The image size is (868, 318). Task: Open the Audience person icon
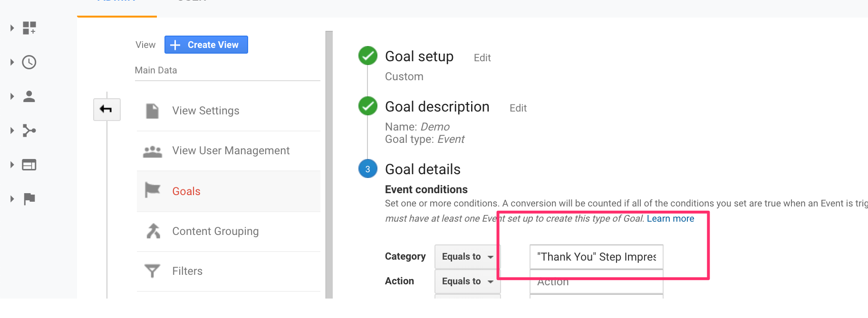pos(29,96)
